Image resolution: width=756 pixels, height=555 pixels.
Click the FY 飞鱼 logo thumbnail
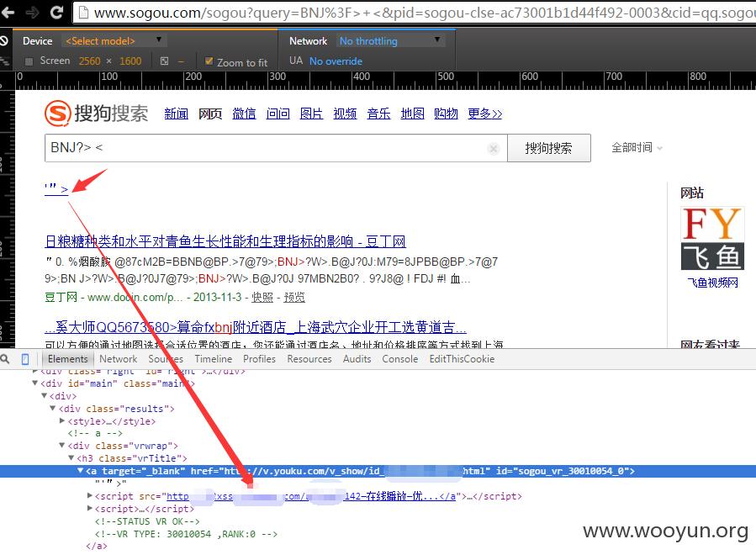(x=712, y=238)
